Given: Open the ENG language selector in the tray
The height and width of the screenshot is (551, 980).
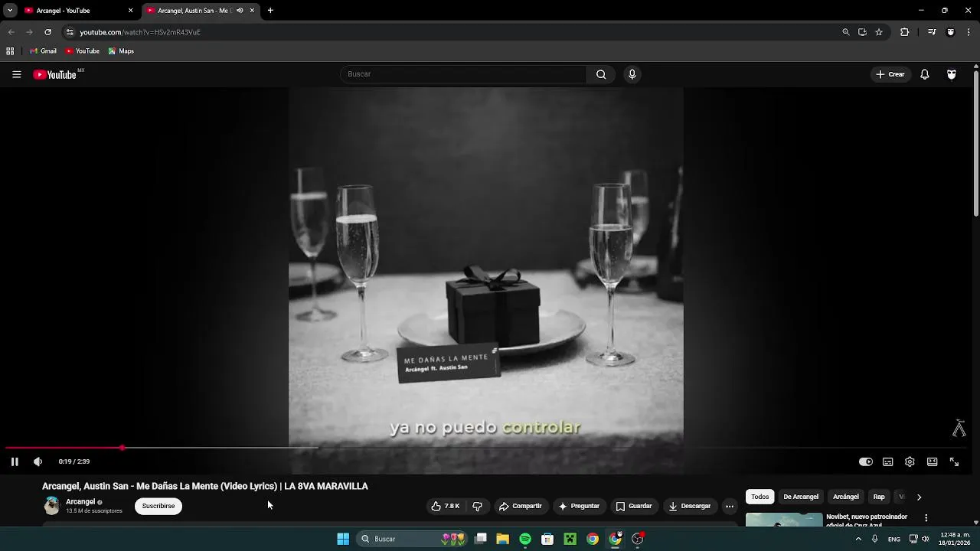Looking at the screenshot, I should pyautogui.click(x=894, y=539).
